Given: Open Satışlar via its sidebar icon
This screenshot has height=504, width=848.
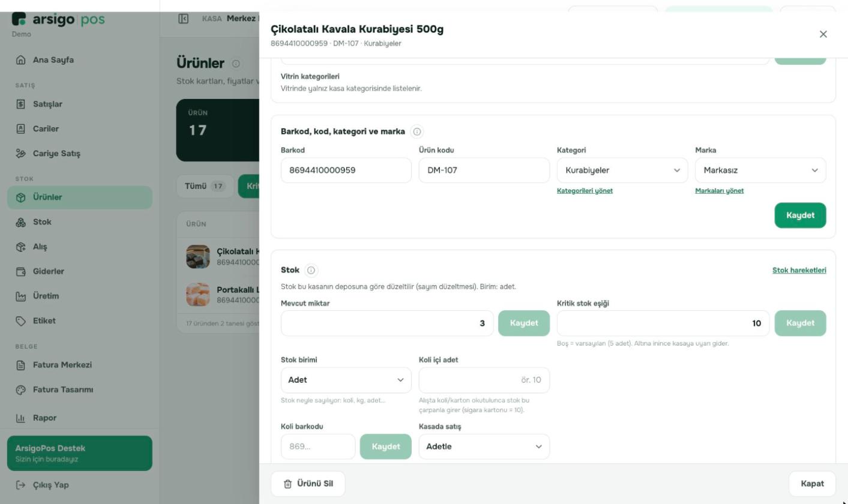Looking at the screenshot, I should click(21, 104).
